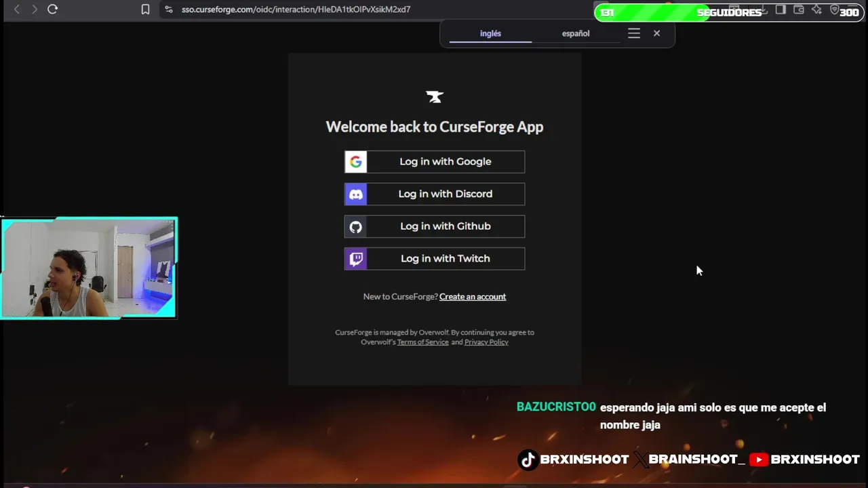The width and height of the screenshot is (868, 488).
Task: Switch translation to español tab
Action: [576, 33]
